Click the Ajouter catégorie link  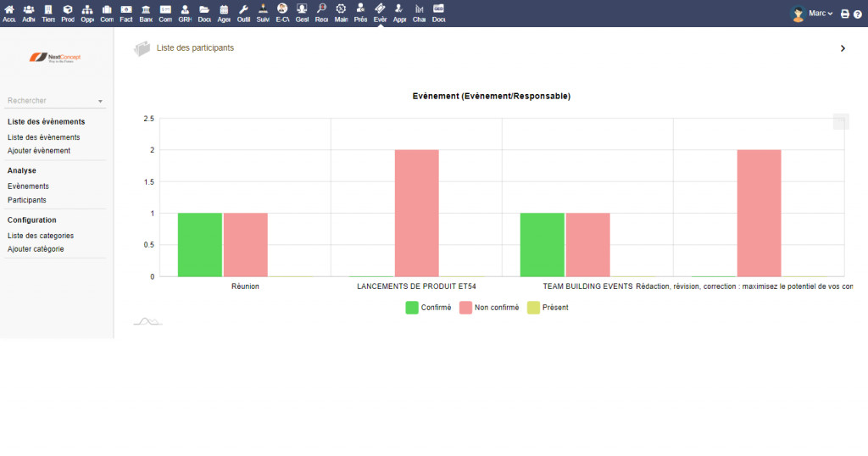(x=36, y=249)
